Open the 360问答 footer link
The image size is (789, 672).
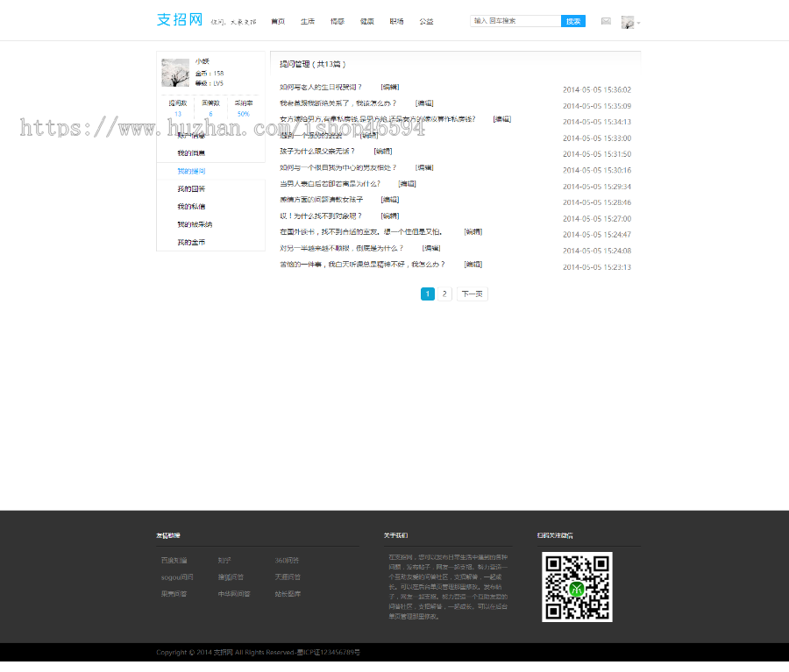[x=287, y=561]
